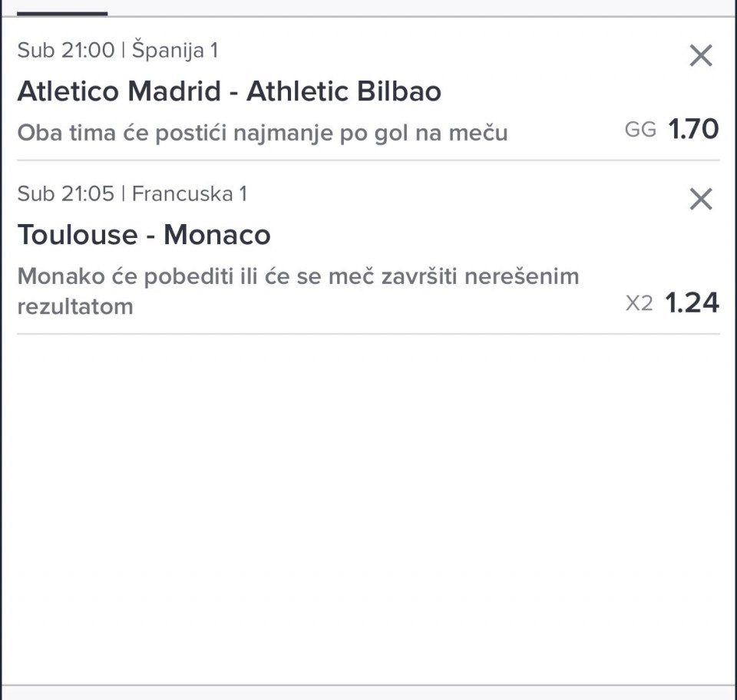Viewport: 737px width, 700px height.
Task: Select the GG bet type label
Action: point(640,130)
